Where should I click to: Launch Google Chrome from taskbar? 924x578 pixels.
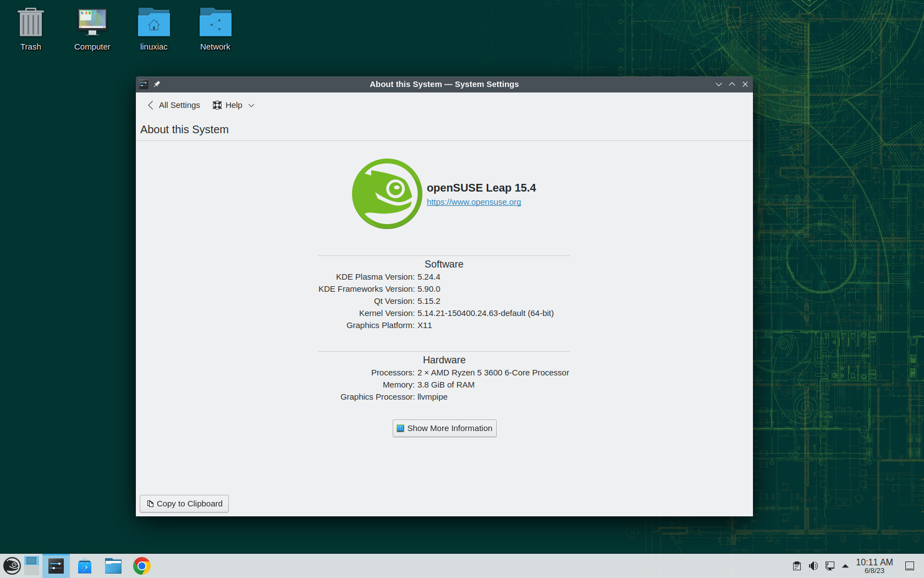pyautogui.click(x=142, y=566)
